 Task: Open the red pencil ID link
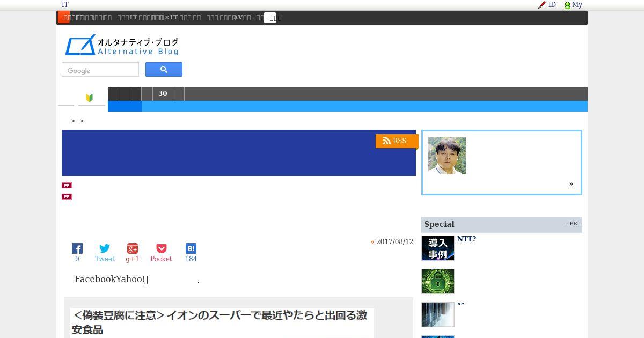[547, 5]
